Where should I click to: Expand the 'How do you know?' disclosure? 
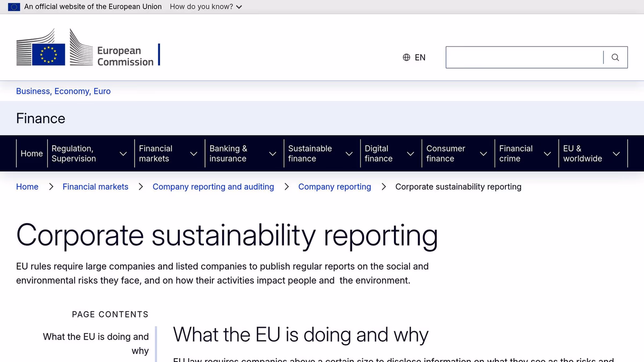(x=206, y=6)
